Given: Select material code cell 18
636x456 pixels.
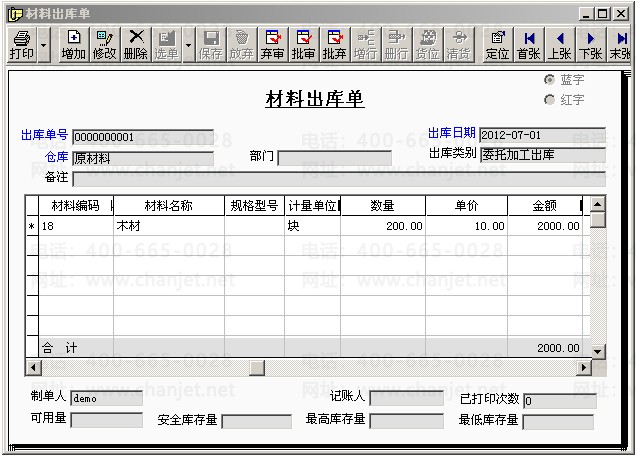Looking at the screenshot, I should 76,226.
